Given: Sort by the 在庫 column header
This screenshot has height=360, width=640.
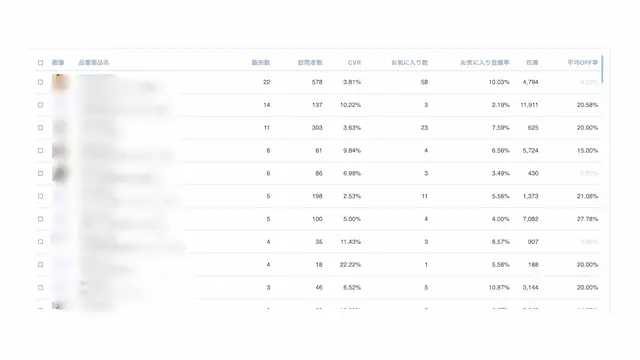Looking at the screenshot, I should pos(532,62).
